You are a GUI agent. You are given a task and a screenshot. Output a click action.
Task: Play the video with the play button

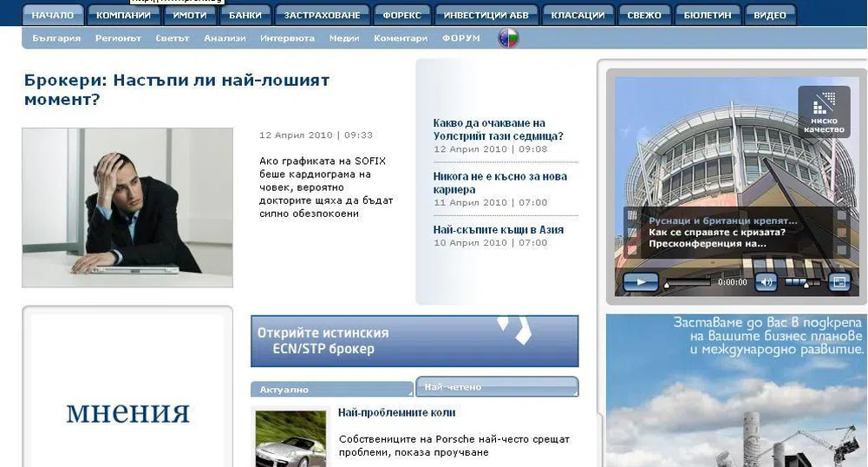[641, 282]
